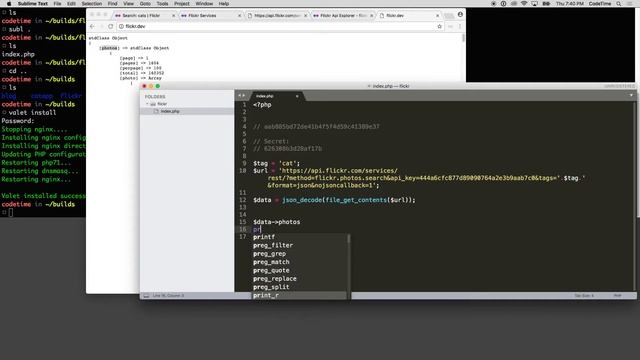
Task: Open the File menu
Action: [x=57, y=4]
